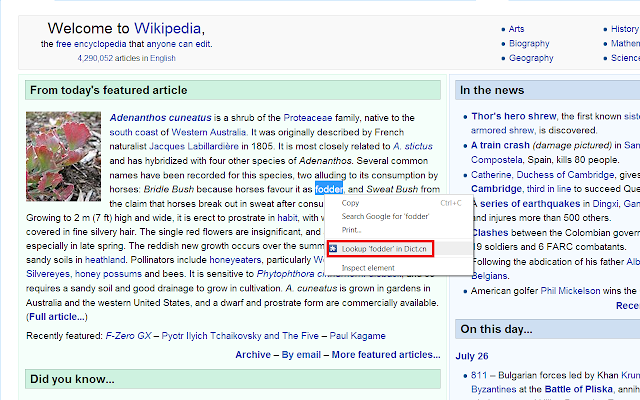640x400 pixels.
Task: Open the A train crash news link
Action: (x=500, y=145)
